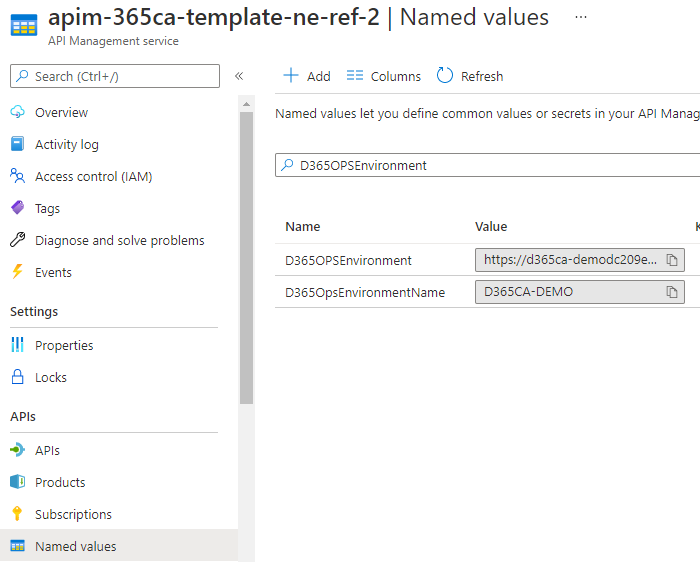Click the purple Tags icon
The width and height of the screenshot is (700, 562).
point(17,208)
